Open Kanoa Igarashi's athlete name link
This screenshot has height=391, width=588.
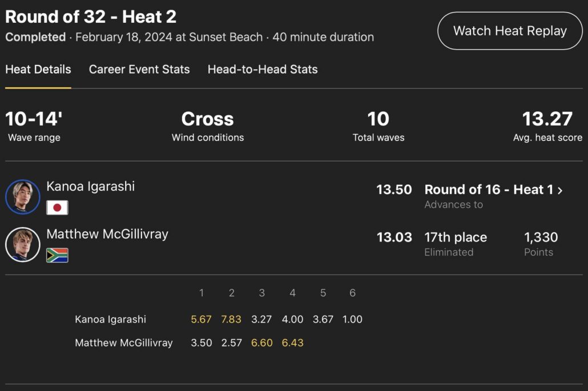[91, 186]
